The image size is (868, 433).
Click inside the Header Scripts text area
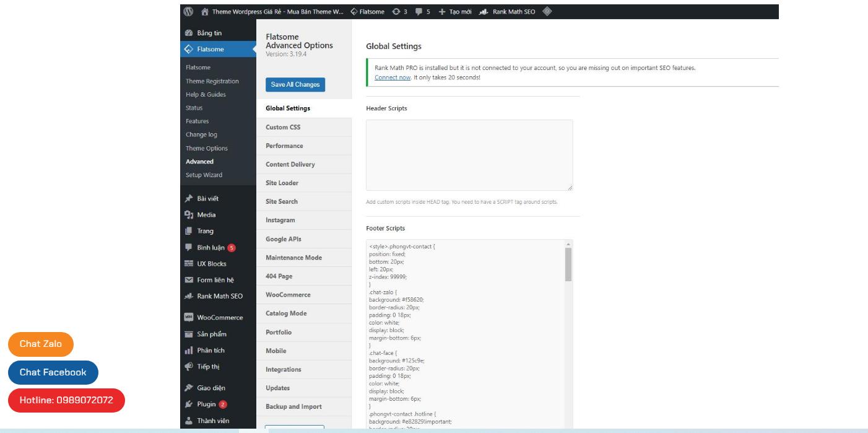[469, 155]
